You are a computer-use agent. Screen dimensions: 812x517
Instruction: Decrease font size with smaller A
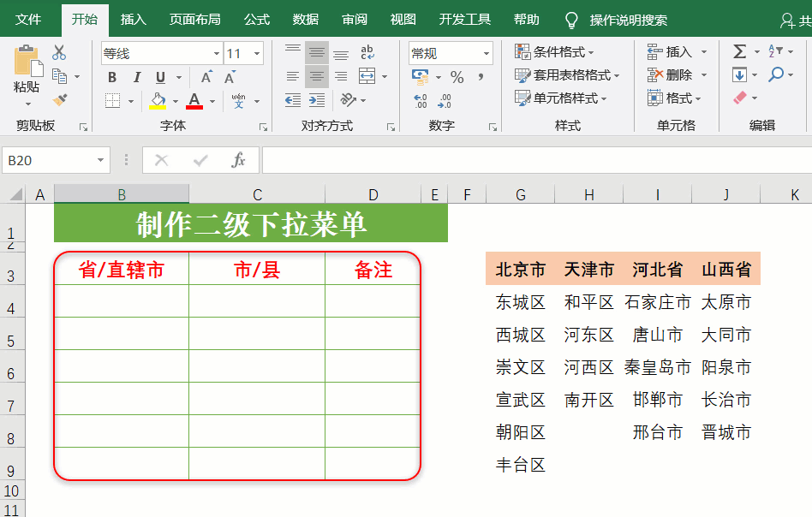(x=230, y=77)
